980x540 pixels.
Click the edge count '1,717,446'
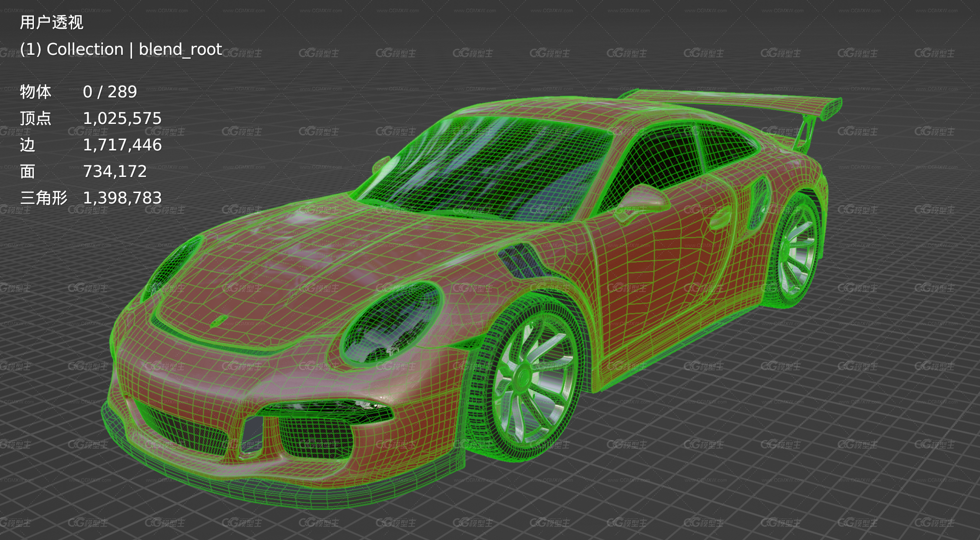[122, 145]
